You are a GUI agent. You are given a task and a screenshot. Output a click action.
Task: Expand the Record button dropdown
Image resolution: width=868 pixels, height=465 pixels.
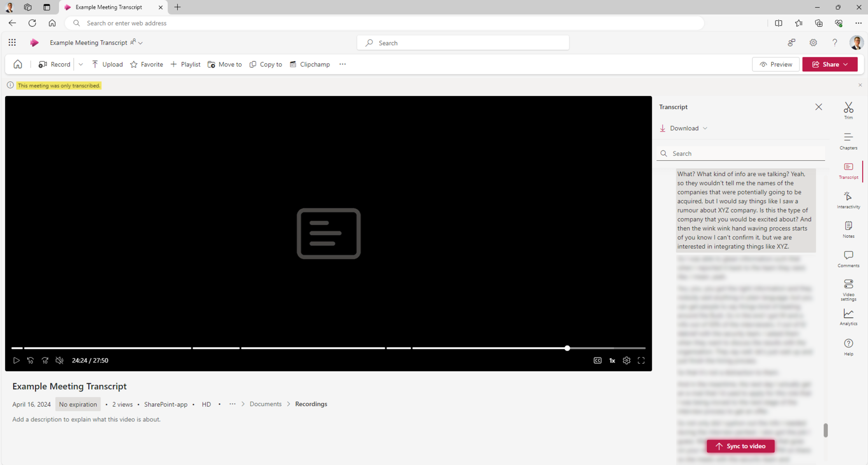click(80, 64)
